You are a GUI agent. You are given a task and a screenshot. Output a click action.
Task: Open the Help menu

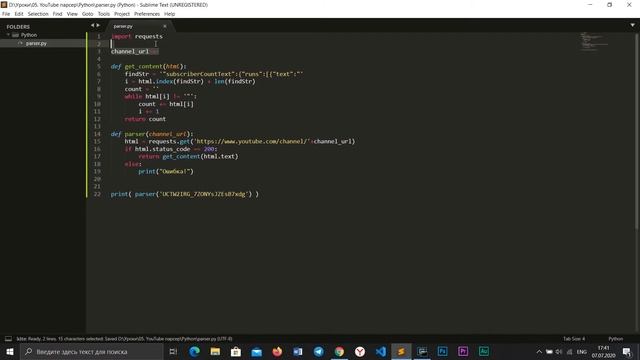tap(169, 14)
